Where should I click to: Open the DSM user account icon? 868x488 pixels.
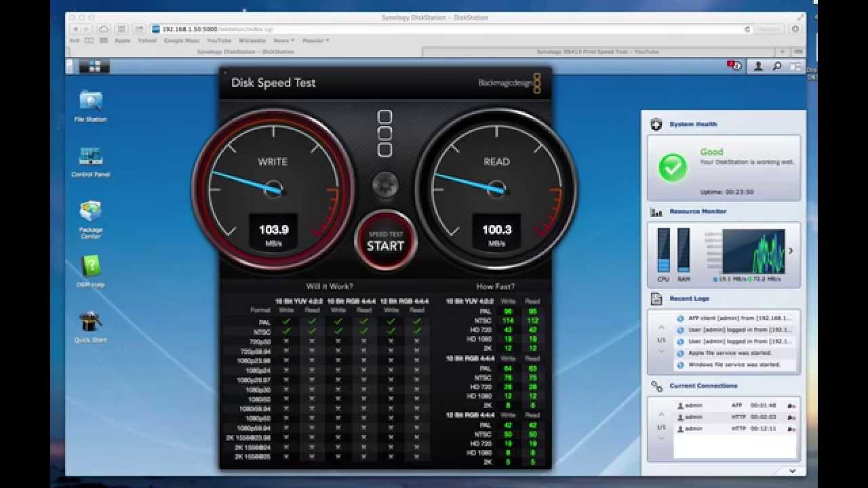tap(758, 66)
